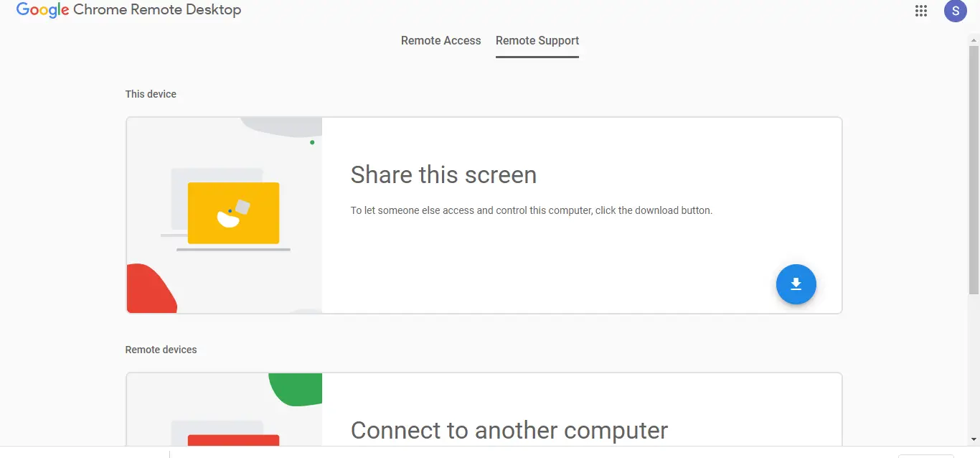
Task: Click the page vertical scrollbar thumb
Action: click(x=974, y=169)
